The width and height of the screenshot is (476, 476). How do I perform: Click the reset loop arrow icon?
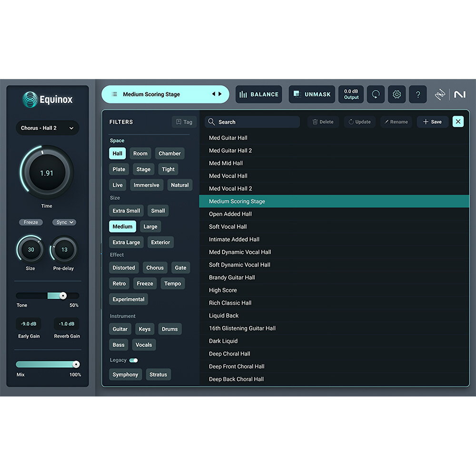pyautogui.click(x=376, y=94)
